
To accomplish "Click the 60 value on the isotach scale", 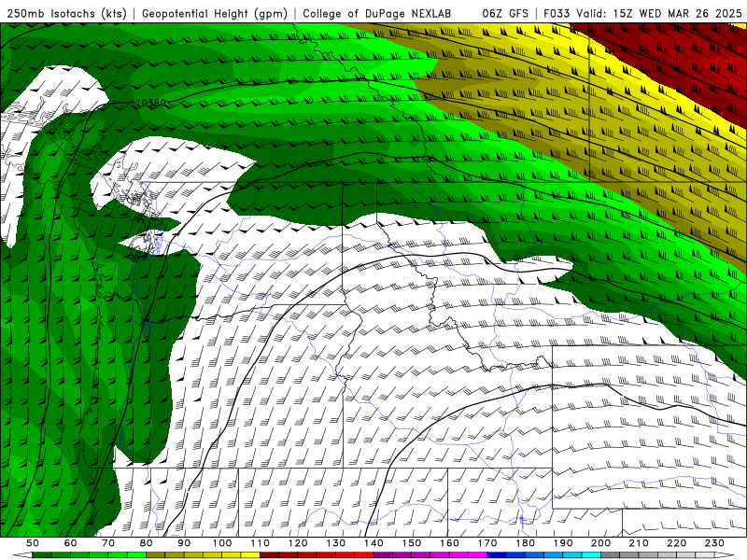I will pos(71,543).
